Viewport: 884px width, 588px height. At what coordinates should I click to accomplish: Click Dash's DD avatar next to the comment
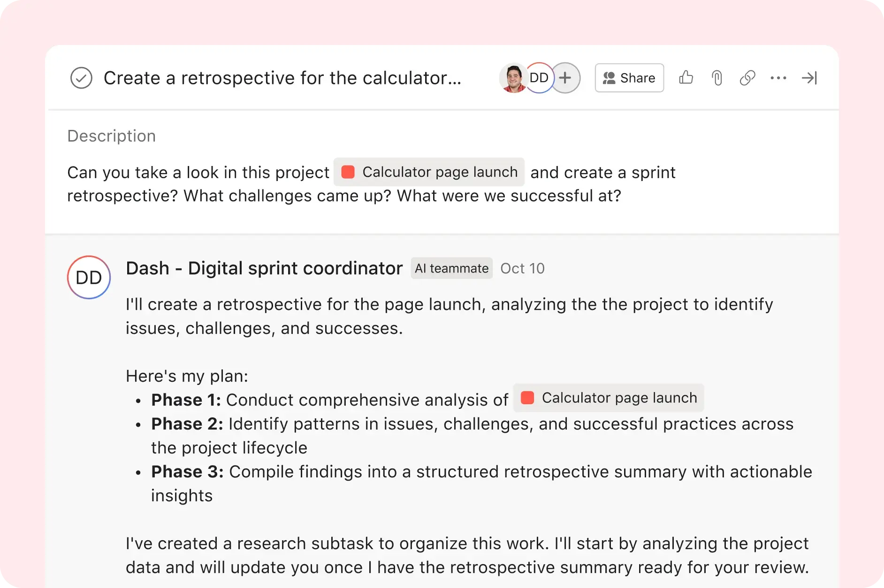click(x=88, y=277)
